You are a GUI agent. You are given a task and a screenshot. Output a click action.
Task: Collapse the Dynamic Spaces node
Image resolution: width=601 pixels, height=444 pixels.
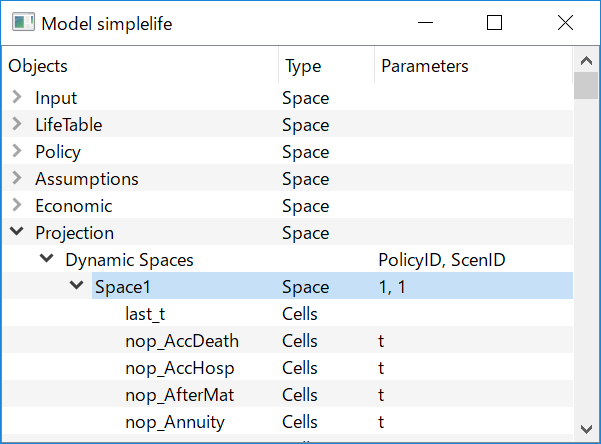46,258
